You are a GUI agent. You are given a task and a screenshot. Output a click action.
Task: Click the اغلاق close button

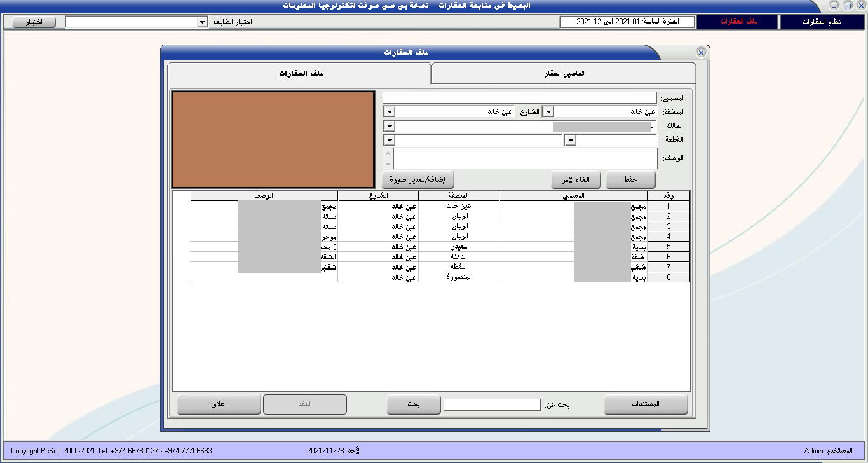click(x=219, y=404)
